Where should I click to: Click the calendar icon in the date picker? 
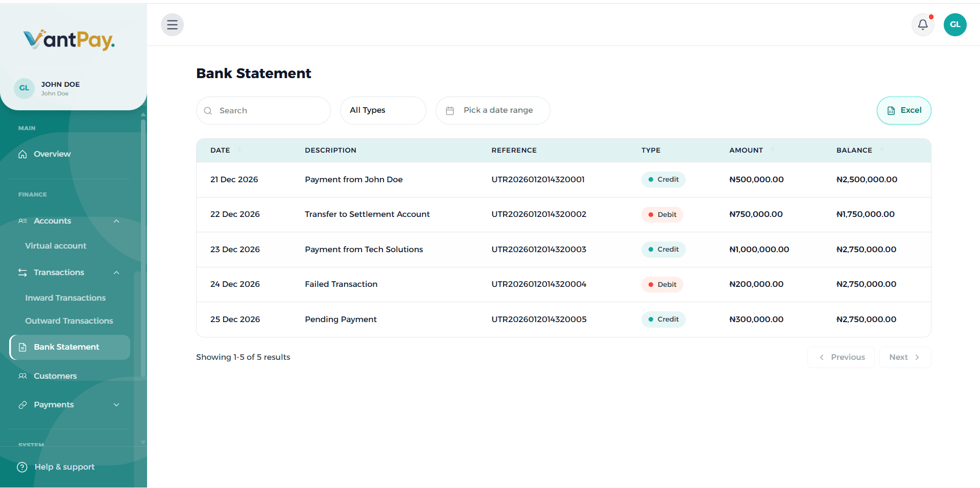coord(450,110)
